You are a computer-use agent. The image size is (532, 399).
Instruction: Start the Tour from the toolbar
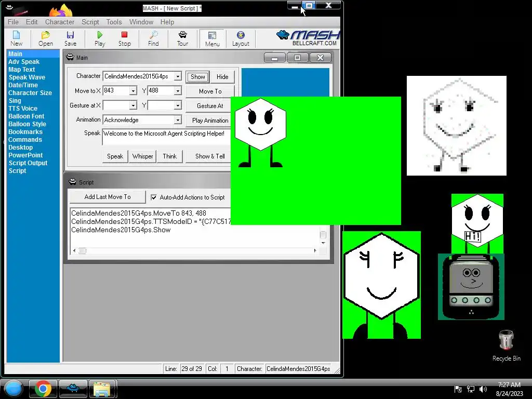click(182, 38)
